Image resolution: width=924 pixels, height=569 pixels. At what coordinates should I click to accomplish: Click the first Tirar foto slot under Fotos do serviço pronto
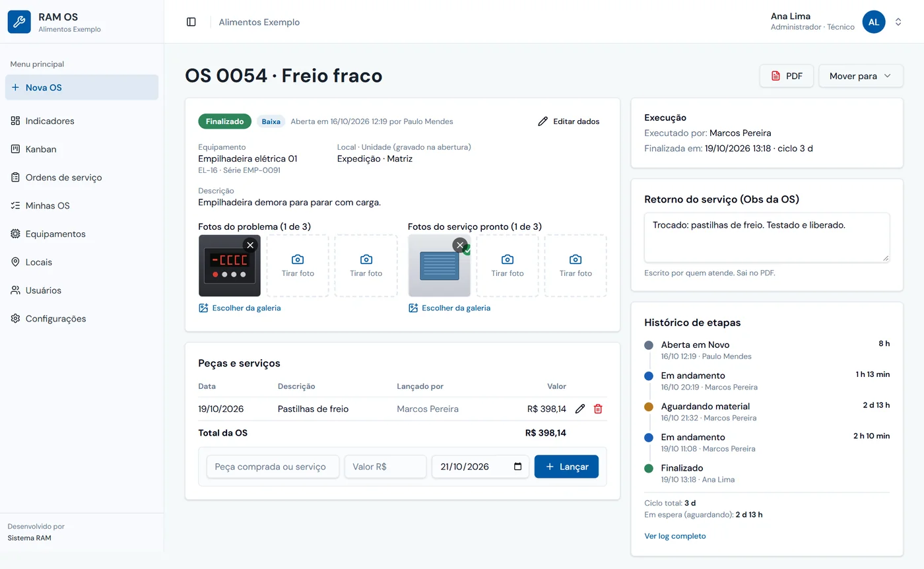tap(508, 266)
